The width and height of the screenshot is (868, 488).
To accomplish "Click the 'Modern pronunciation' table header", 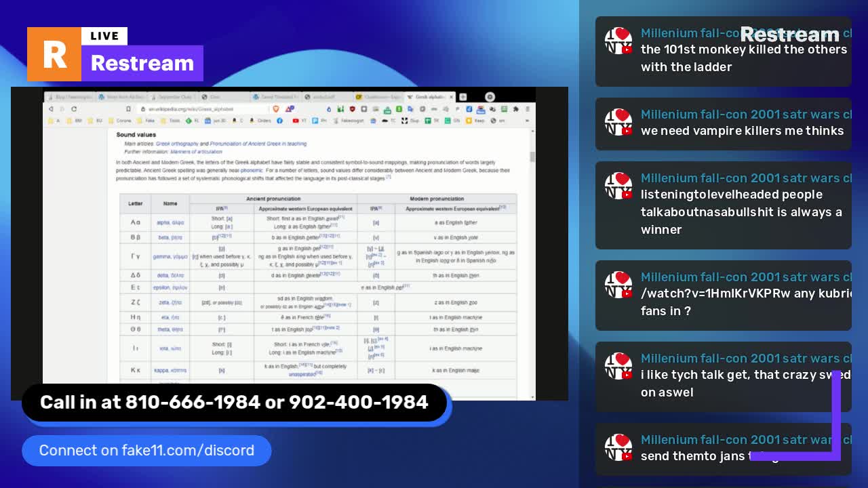I will tap(437, 199).
